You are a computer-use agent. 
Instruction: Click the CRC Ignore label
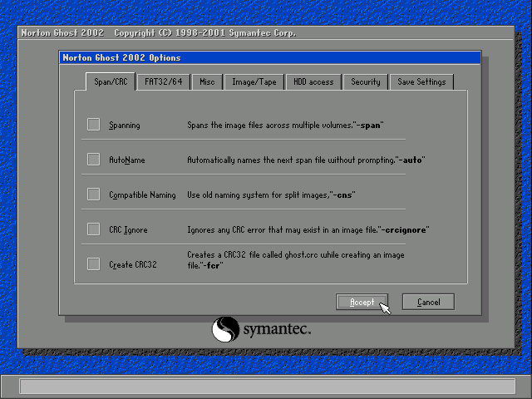click(128, 229)
